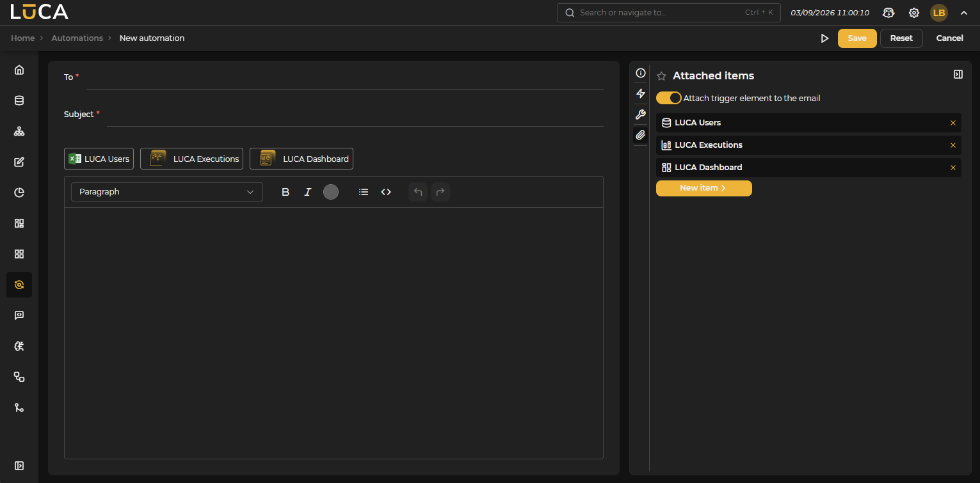The image size is (980, 483).
Task: Click the LUCA Executions attachment chip
Action: [x=191, y=159]
